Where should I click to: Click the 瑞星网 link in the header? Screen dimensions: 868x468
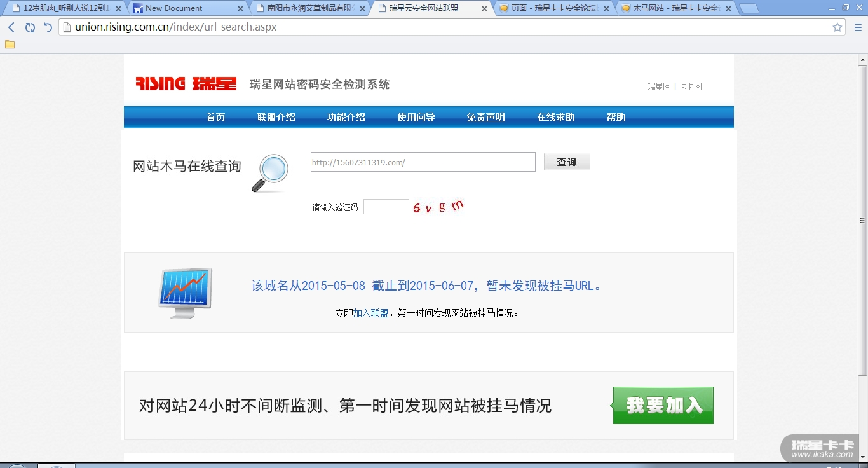click(x=659, y=86)
